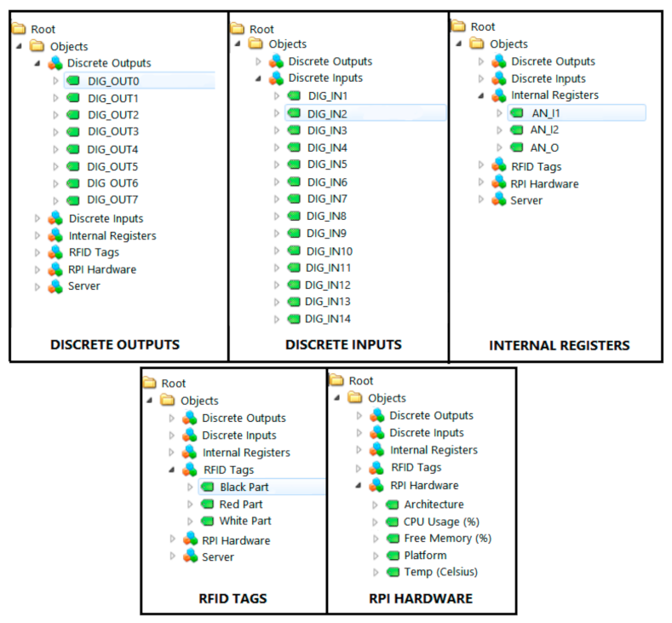The image size is (672, 623).
Task: Click the Red Part tag icon
Action: click(x=206, y=505)
